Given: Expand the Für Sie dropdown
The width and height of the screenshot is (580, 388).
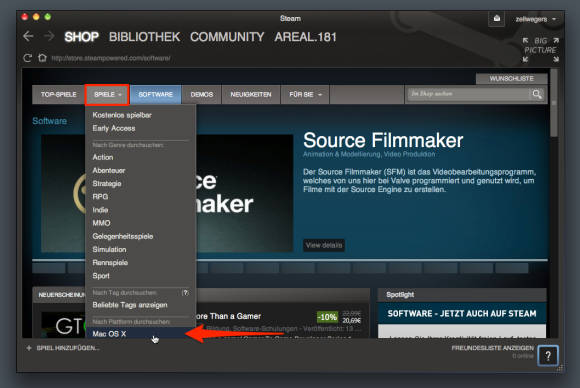Looking at the screenshot, I should coord(305,95).
